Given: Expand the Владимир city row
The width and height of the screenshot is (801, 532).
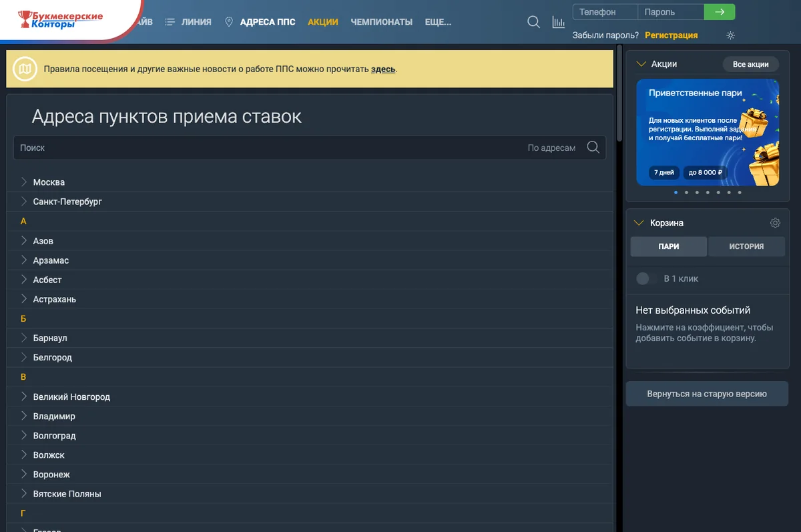Looking at the screenshot, I should pos(310,416).
